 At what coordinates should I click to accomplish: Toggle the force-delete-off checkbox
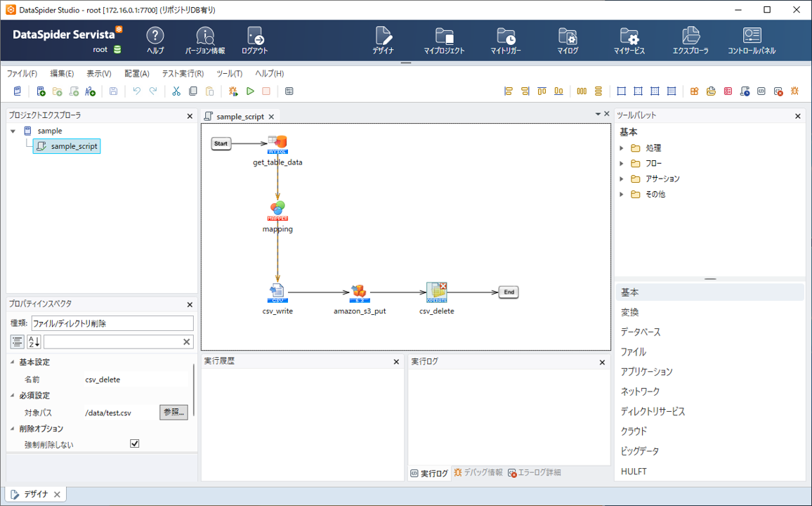coord(135,444)
